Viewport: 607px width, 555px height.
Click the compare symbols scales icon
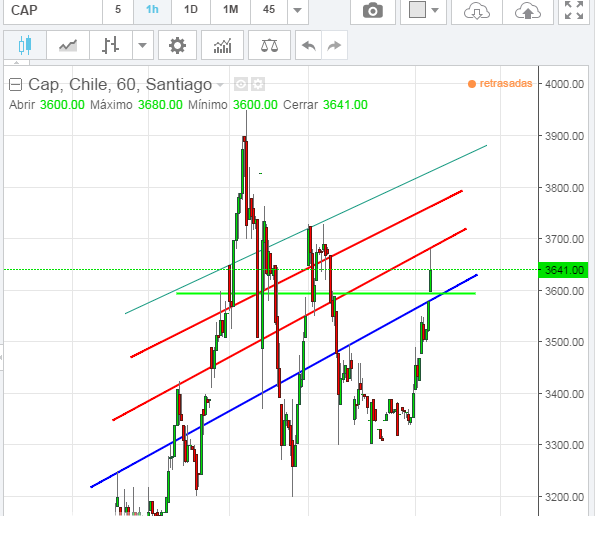pos(269,46)
